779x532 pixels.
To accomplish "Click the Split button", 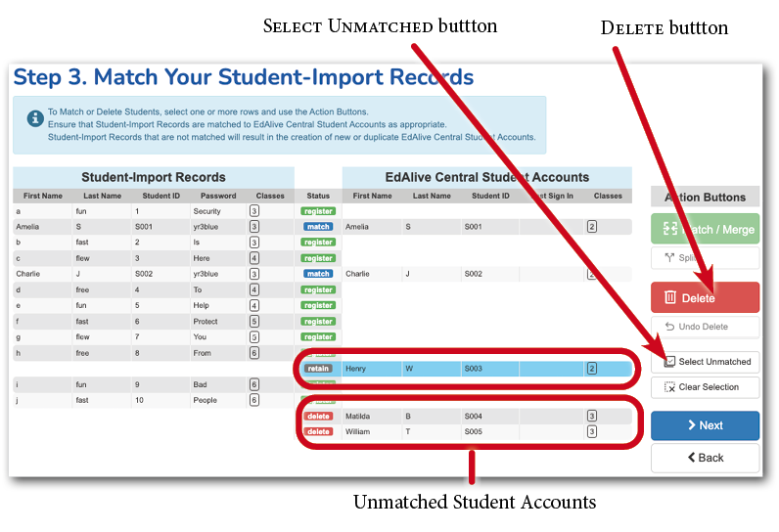I will [x=705, y=258].
